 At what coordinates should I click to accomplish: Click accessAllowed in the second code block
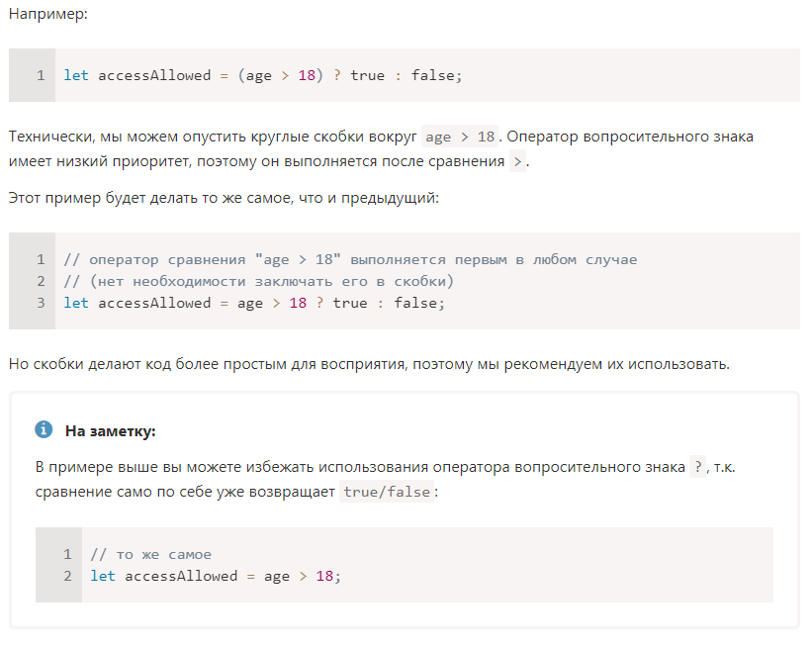tap(154, 303)
